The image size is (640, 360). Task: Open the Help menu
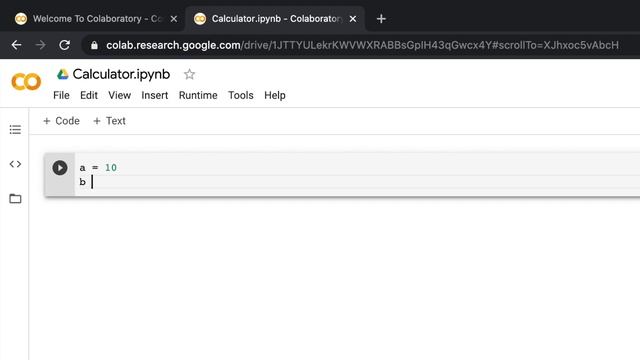275,95
